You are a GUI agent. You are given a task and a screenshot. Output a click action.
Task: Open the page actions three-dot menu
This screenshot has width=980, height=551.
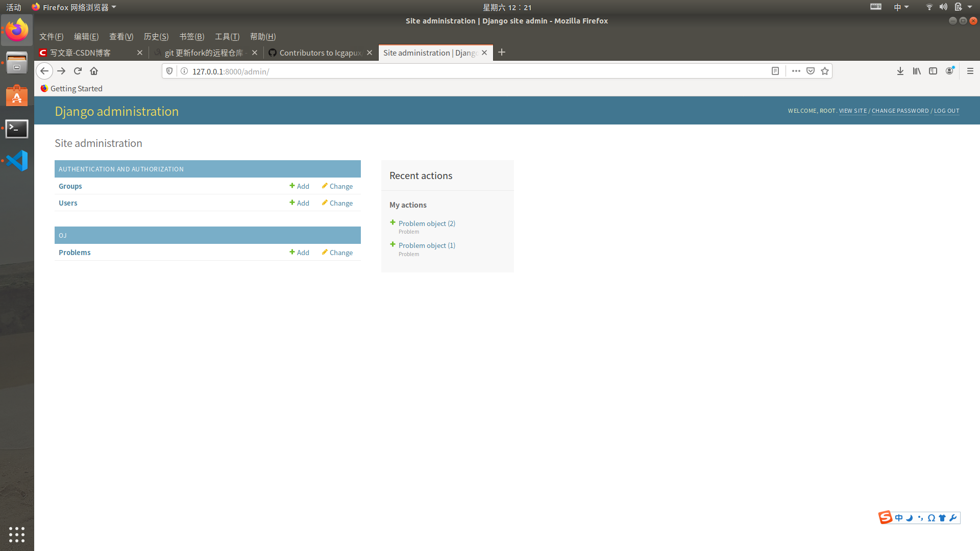click(796, 71)
